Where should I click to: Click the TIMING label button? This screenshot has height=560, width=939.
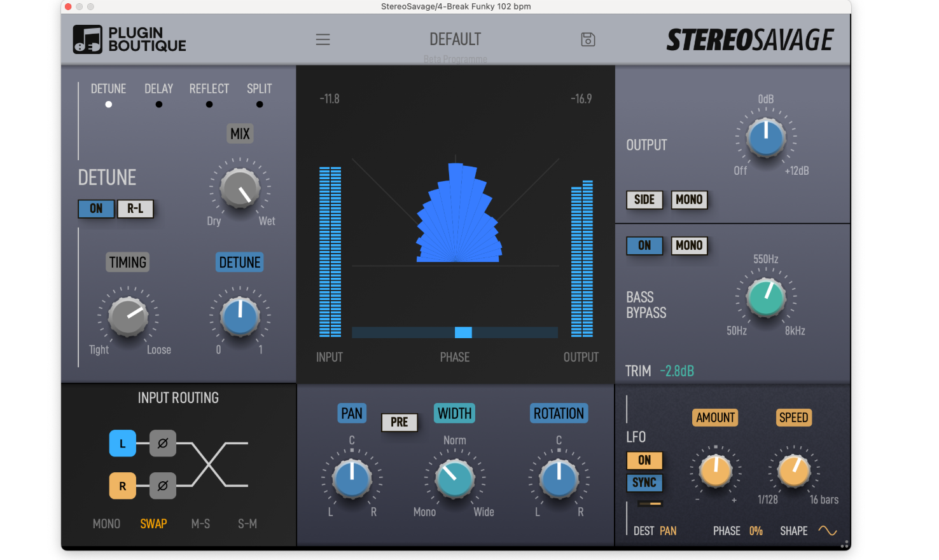pyautogui.click(x=128, y=262)
